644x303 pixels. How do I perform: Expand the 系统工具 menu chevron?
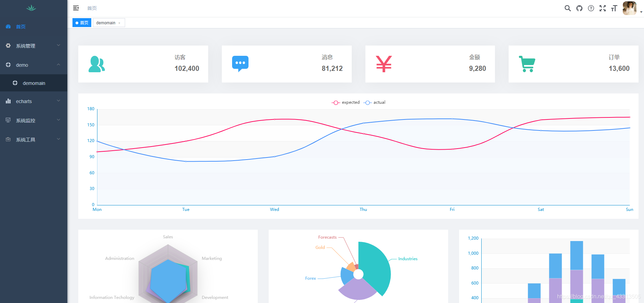click(58, 139)
